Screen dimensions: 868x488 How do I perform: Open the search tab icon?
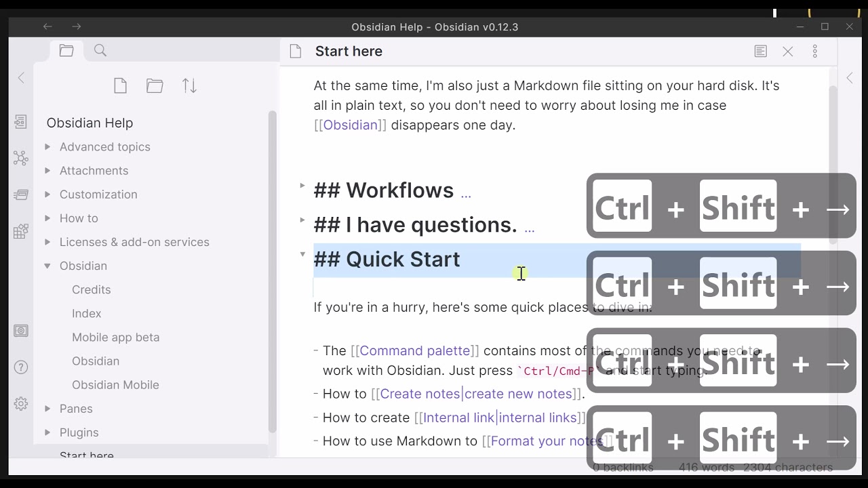(100, 51)
